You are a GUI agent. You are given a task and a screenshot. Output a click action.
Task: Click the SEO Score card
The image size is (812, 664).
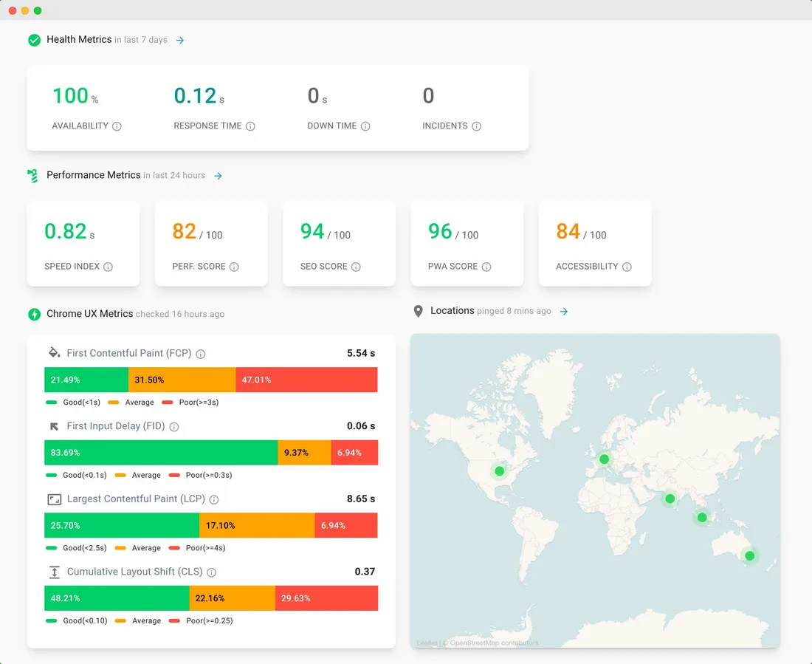click(x=339, y=244)
